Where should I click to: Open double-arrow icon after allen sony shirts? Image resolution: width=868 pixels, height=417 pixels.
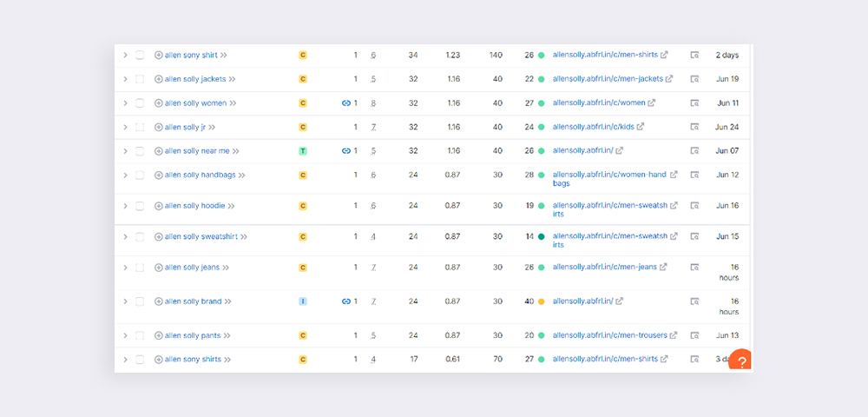tap(227, 360)
